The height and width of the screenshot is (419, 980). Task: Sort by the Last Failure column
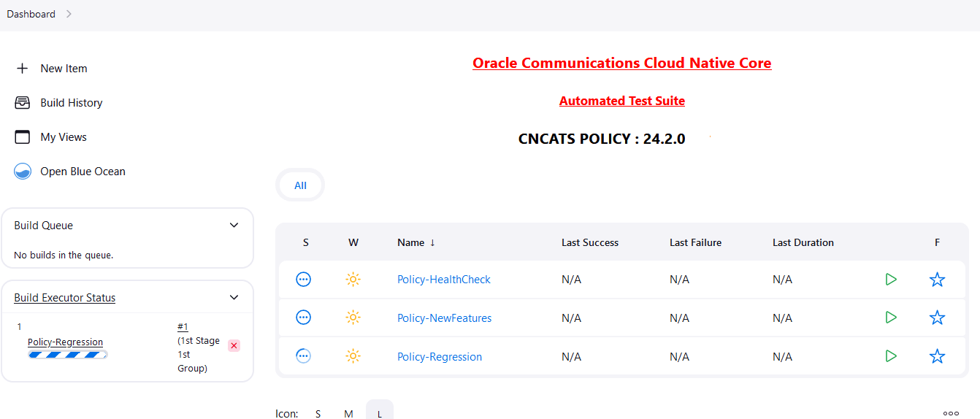(x=695, y=242)
